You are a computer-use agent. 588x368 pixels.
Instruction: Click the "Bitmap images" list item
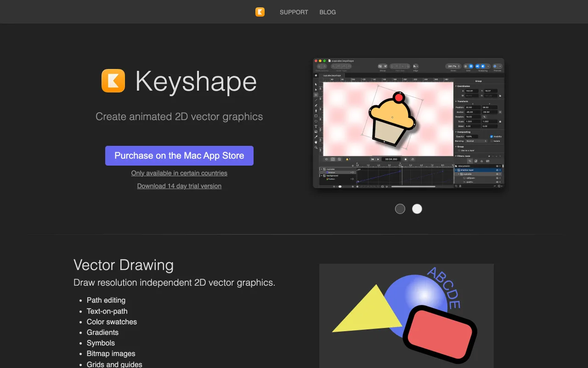pyautogui.click(x=111, y=353)
